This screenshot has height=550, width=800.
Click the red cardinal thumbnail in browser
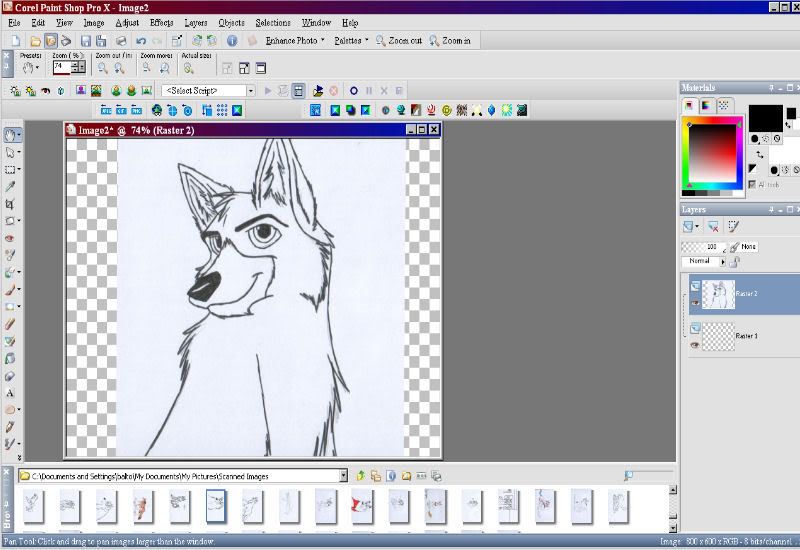(x=362, y=506)
